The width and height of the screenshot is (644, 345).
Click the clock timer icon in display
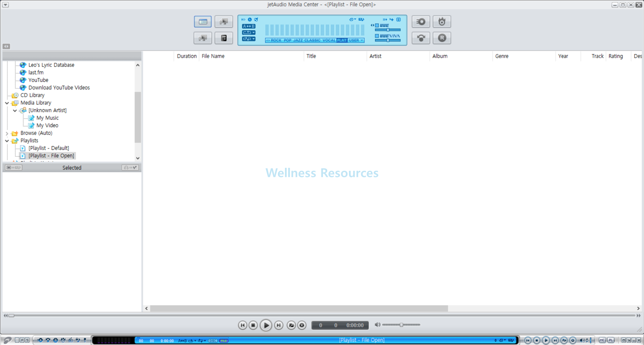coord(250,19)
